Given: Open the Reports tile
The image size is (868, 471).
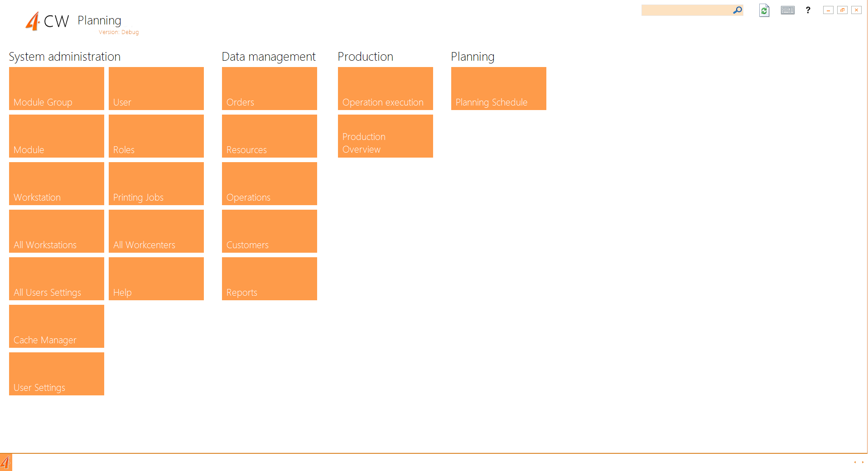Looking at the screenshot, I should (270, 279).
